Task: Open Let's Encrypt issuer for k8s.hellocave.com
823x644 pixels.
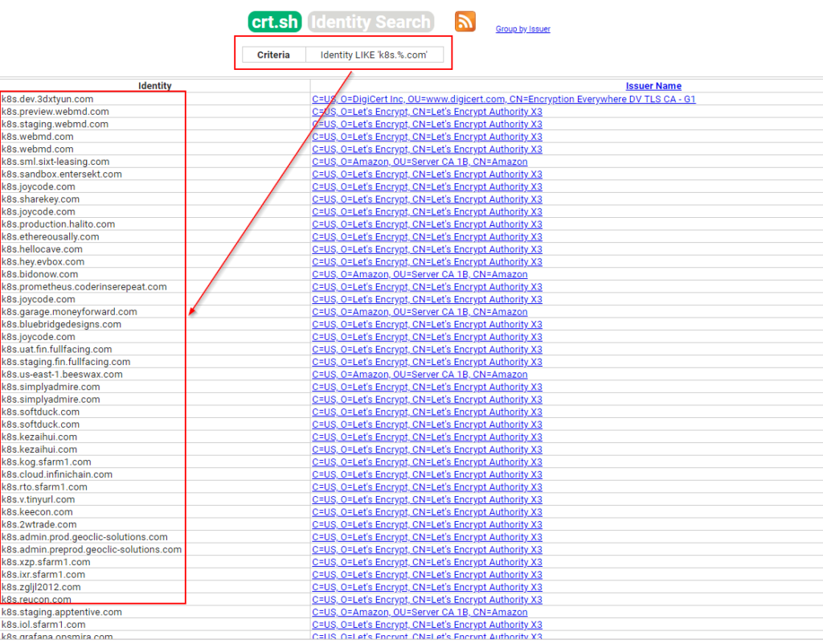Action: [x=427, y=249]
